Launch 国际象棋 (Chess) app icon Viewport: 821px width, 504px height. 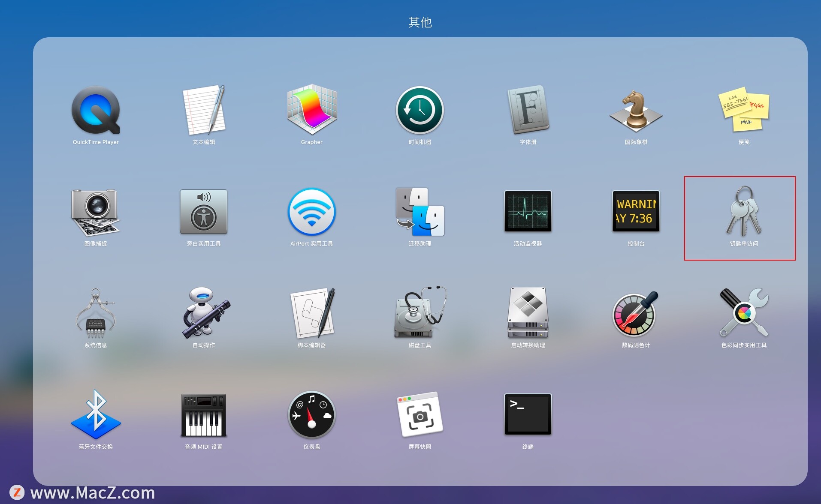(636, 110)
